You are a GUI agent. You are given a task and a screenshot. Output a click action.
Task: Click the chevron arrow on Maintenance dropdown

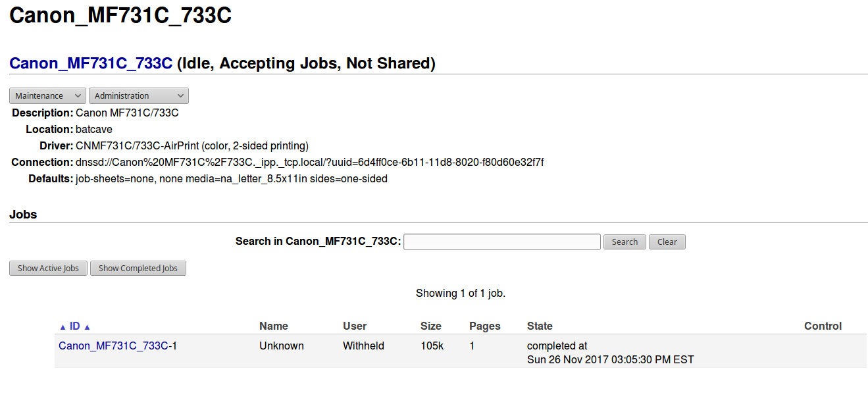coord(78,96)
